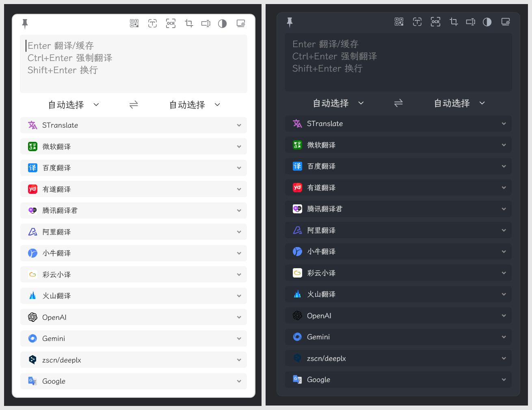Expand 有道翻译 row in light window
This screenshot has height=410, width=532.
tap(134, 189)
